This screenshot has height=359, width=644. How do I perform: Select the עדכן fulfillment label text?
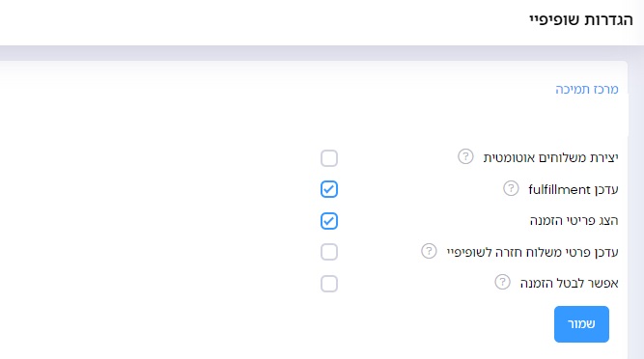click(x=574, y=189)
